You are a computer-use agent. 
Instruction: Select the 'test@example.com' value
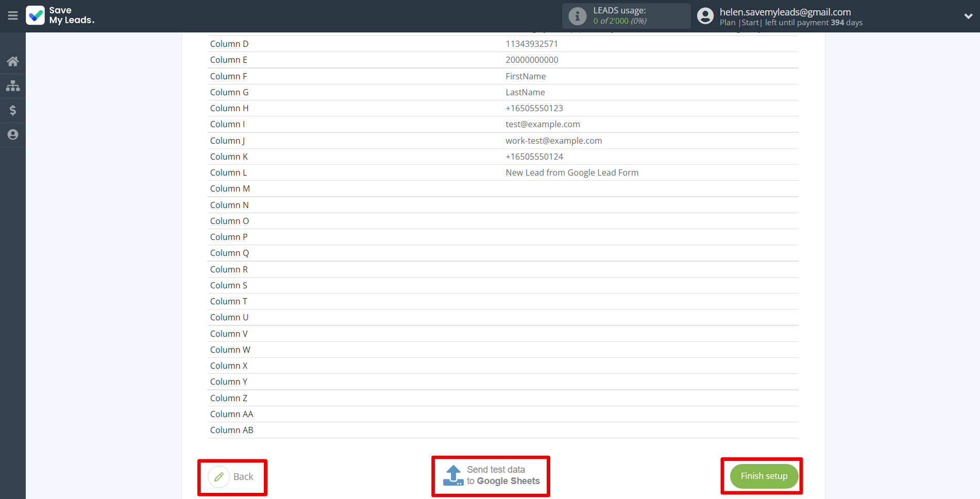[x=543, y=124]
